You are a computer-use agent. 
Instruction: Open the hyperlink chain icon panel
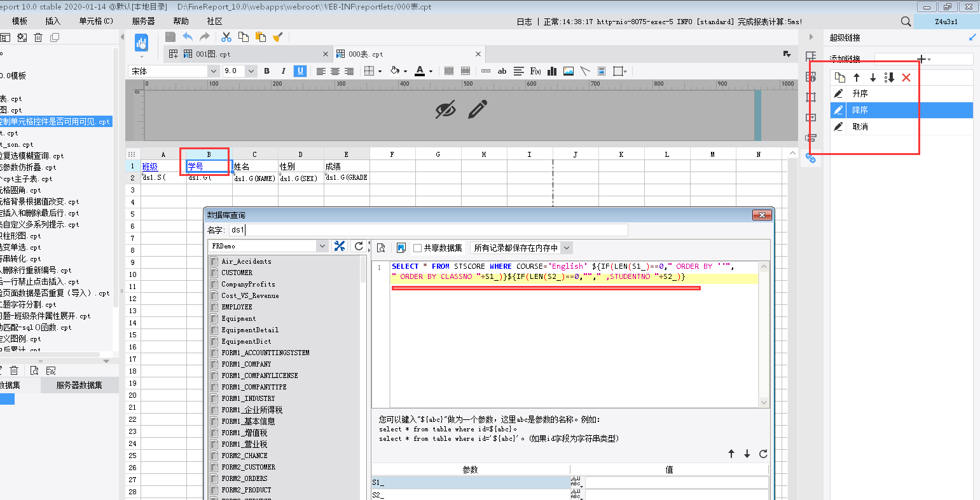tap(810, 158)
